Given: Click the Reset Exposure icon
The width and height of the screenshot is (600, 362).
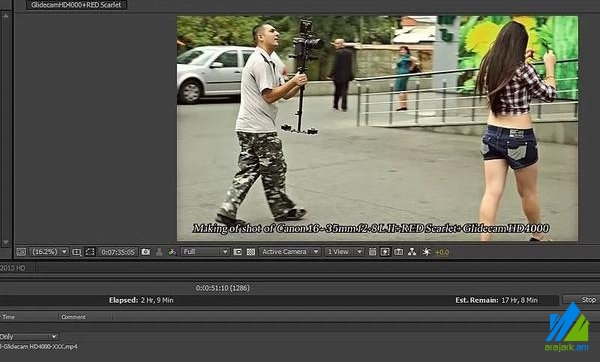Looking at the screenshot, I should 426,252.
